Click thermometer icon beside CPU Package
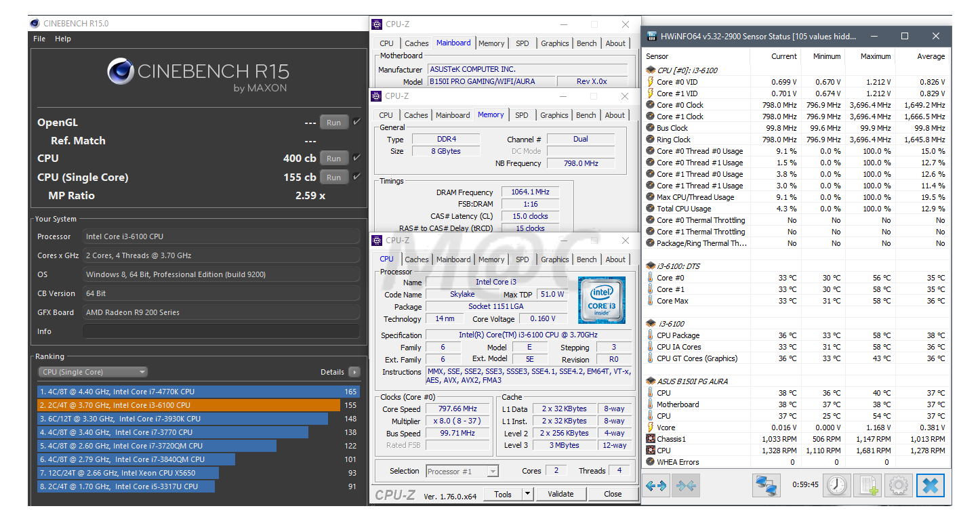Viewport: 980px width, 521px height. (651, 335)
